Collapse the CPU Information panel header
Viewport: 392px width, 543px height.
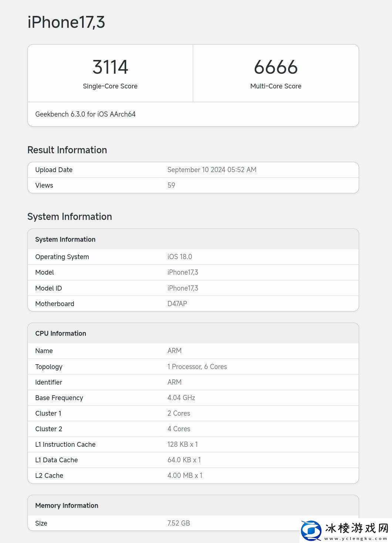pyautogui.click(x=61, y=333)
